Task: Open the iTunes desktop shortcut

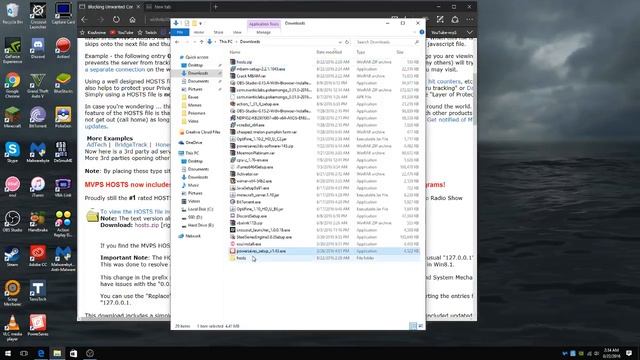Action: [38, 187]
